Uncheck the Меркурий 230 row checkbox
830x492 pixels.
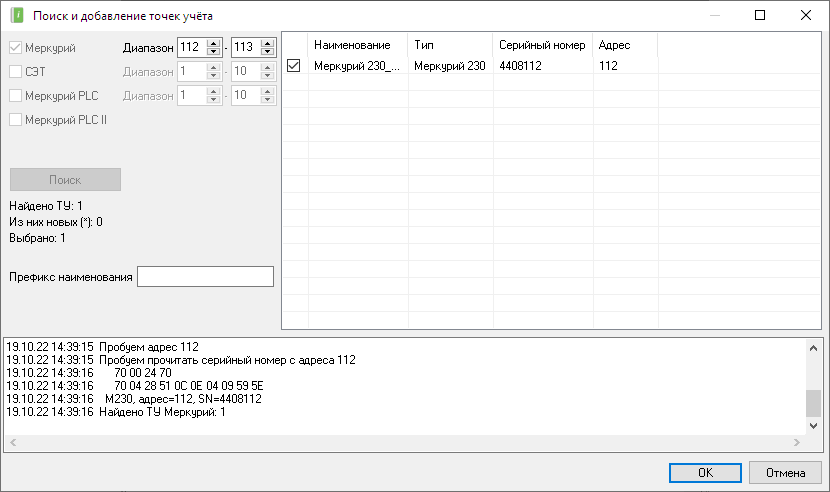tap(293, 65)
